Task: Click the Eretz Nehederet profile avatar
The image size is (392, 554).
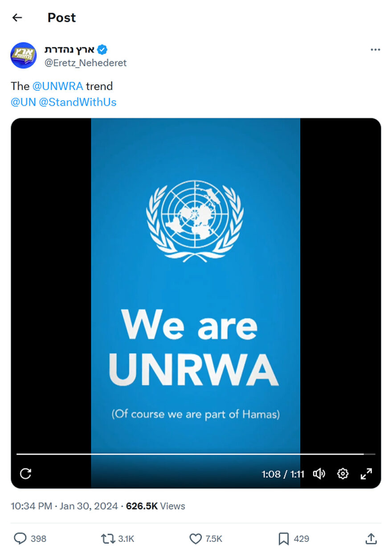Action: [x=23, y=56]
